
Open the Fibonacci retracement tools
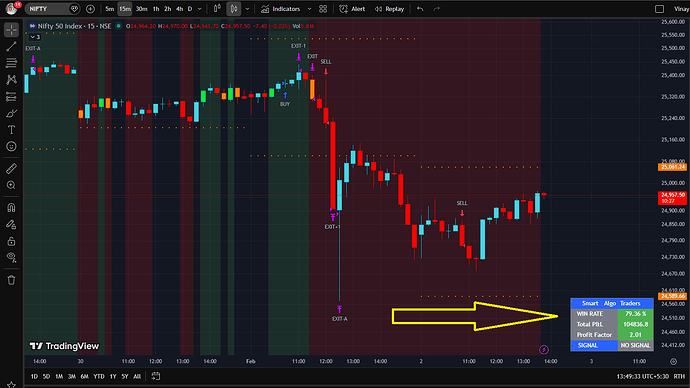click(x=11, y=63)
